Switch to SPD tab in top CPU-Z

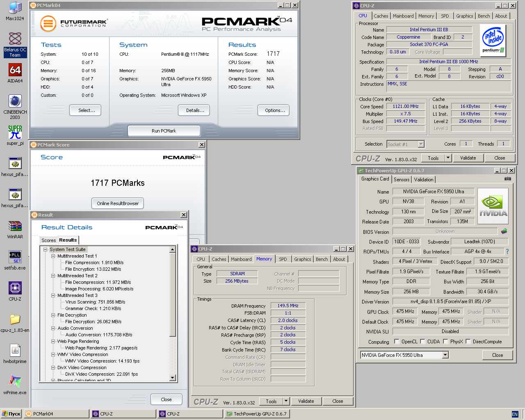pos(445,16)
